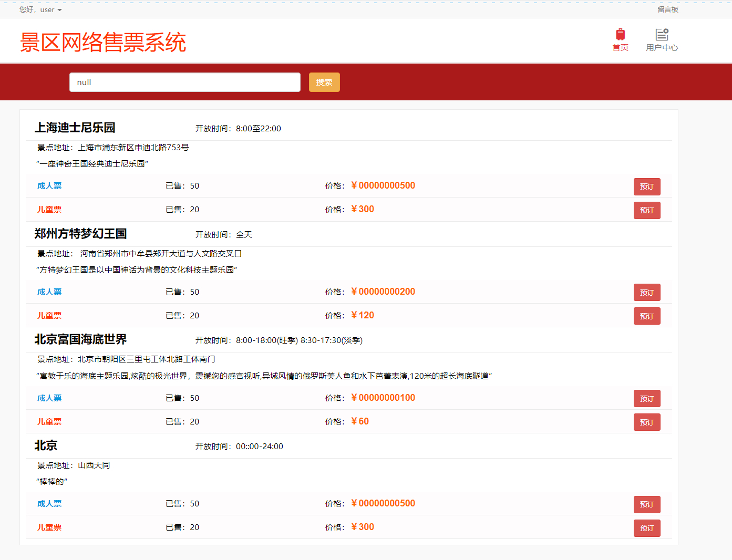Click the 成人票 label under 上海迪士尼乐园

49,186
